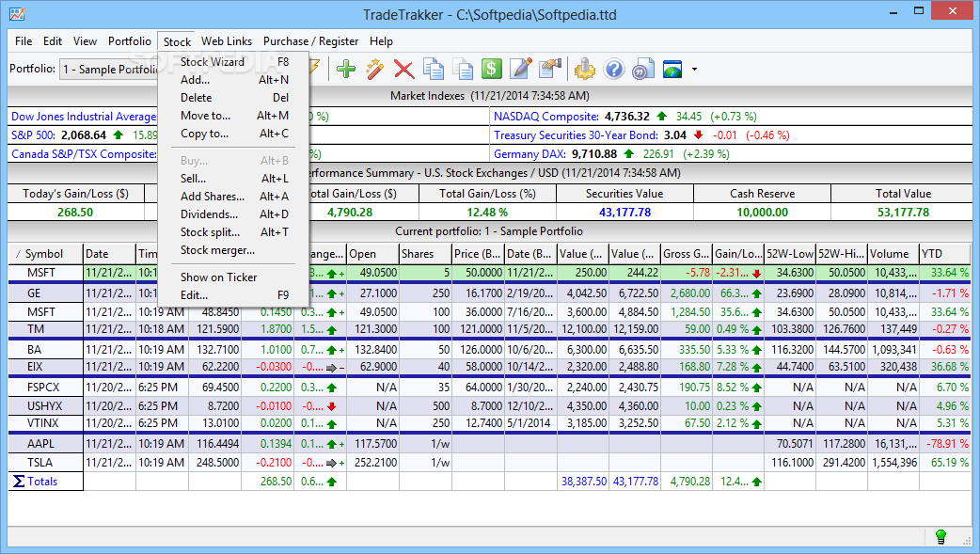Click the faded-page move documents toolbar icon
This screenshot has width=980, height=554.
(x=463, y=69)
